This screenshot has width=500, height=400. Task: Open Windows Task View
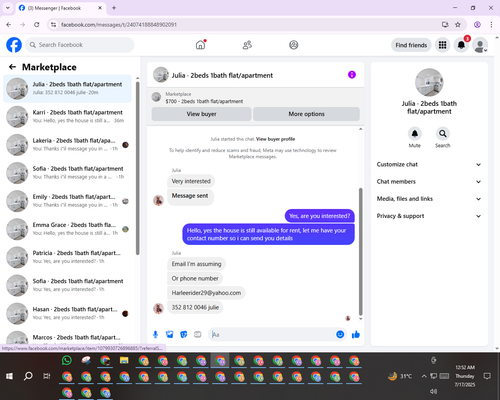tap(47, 376)
